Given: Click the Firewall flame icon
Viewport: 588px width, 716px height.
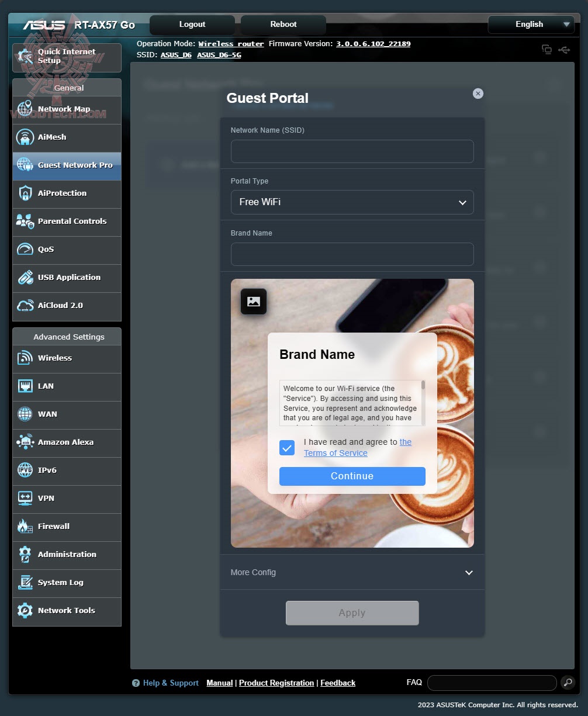Looking at the screenshot, I should coord(25,526).
